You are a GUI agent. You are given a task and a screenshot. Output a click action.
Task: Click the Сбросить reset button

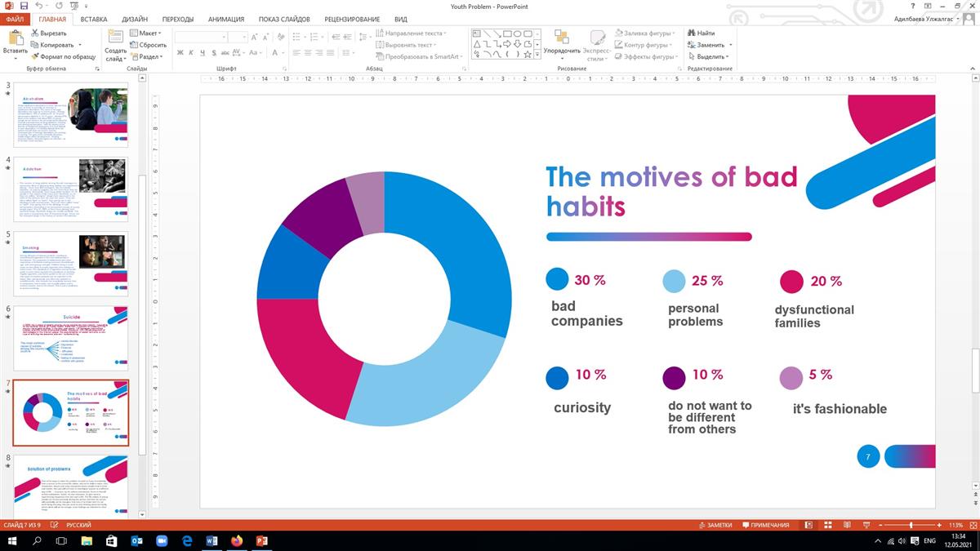point(148,45)
